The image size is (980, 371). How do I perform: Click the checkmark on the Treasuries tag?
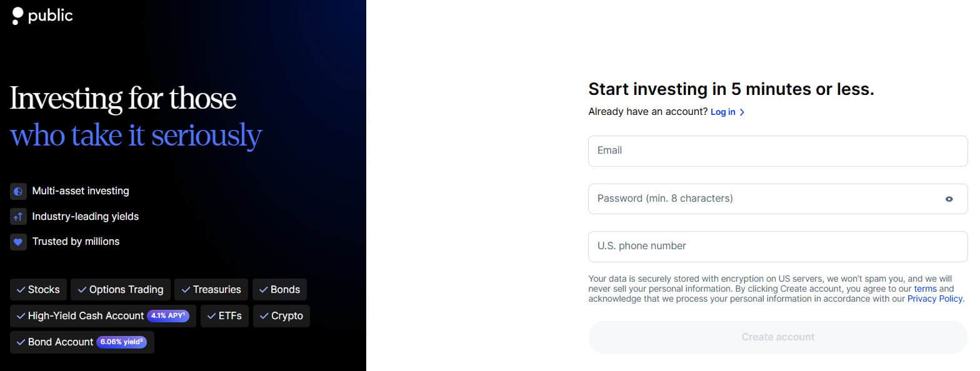185,289
